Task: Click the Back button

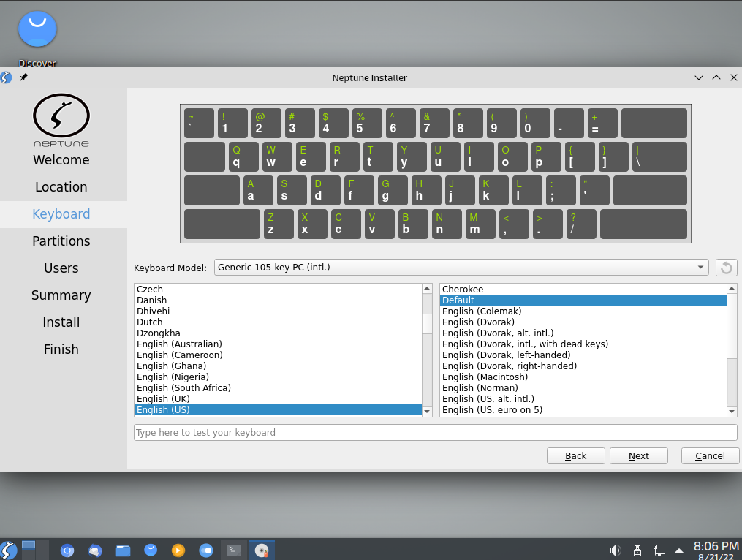Action: [575, 455]
